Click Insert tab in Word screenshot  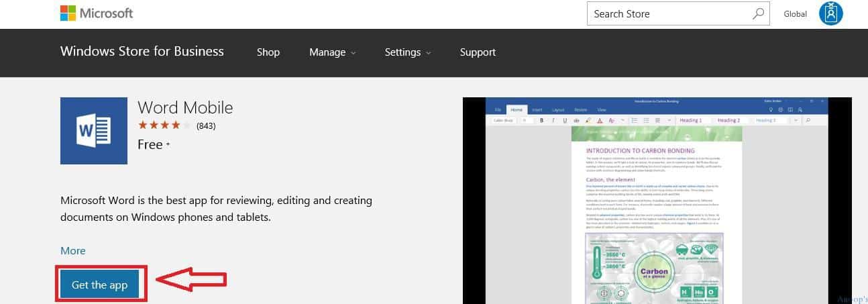(x=537, y=109)
